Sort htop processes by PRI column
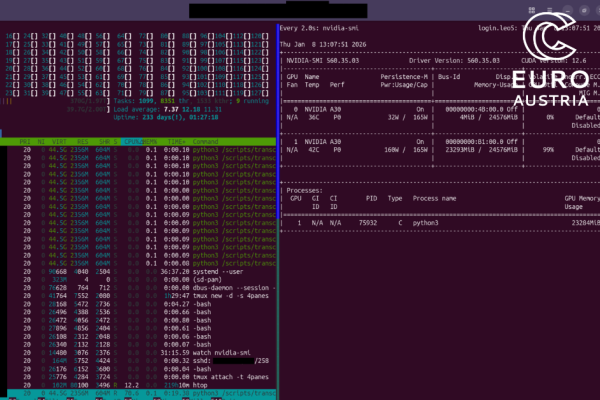This screenshot has width=600, height=400. click(25, 142)
